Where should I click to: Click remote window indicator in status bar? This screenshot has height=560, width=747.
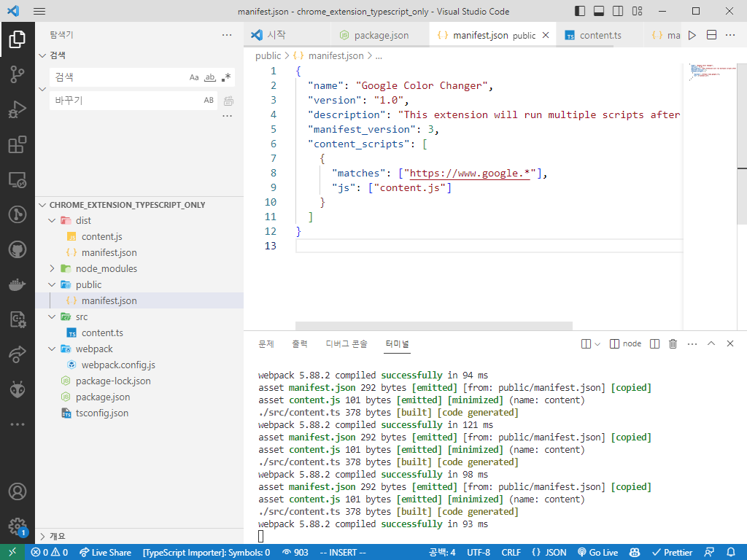(x=12, y=553)
